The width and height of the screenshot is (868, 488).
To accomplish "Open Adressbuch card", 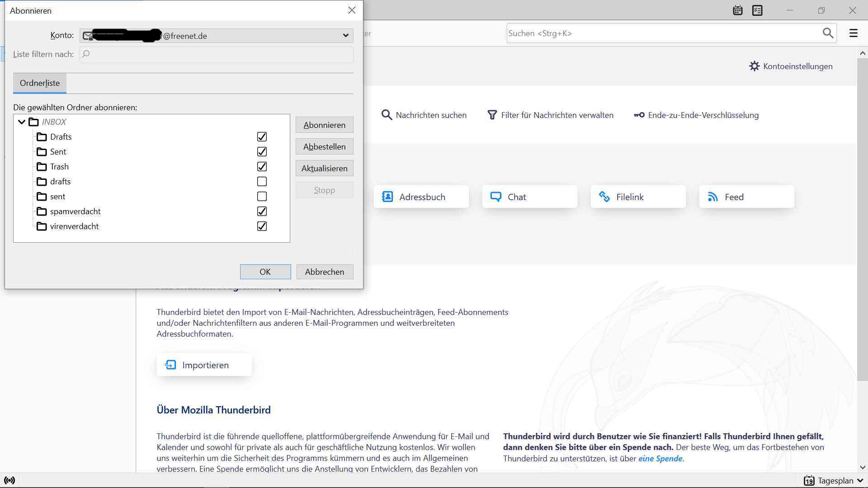I will 421,197.
